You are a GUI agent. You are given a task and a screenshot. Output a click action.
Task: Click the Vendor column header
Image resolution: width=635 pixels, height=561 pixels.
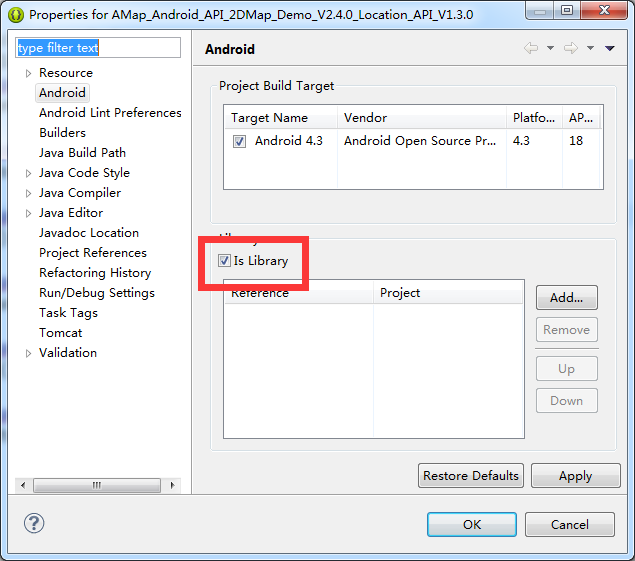[422, 117]
